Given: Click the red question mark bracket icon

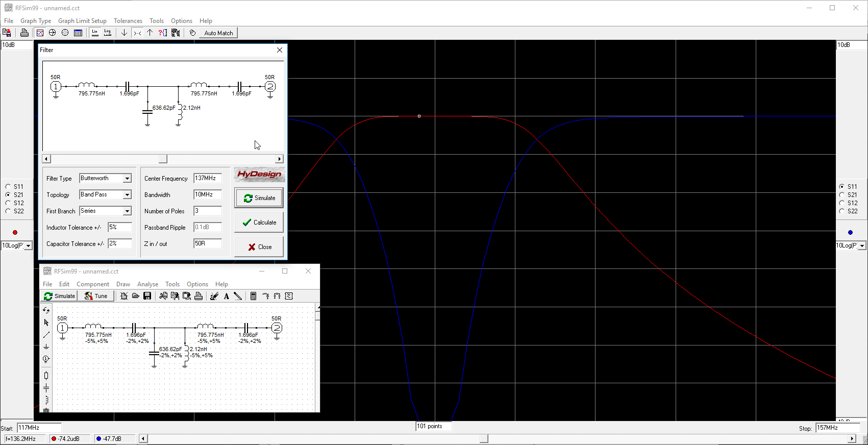Looking at the screenshot, I should (x=163, y=33).
